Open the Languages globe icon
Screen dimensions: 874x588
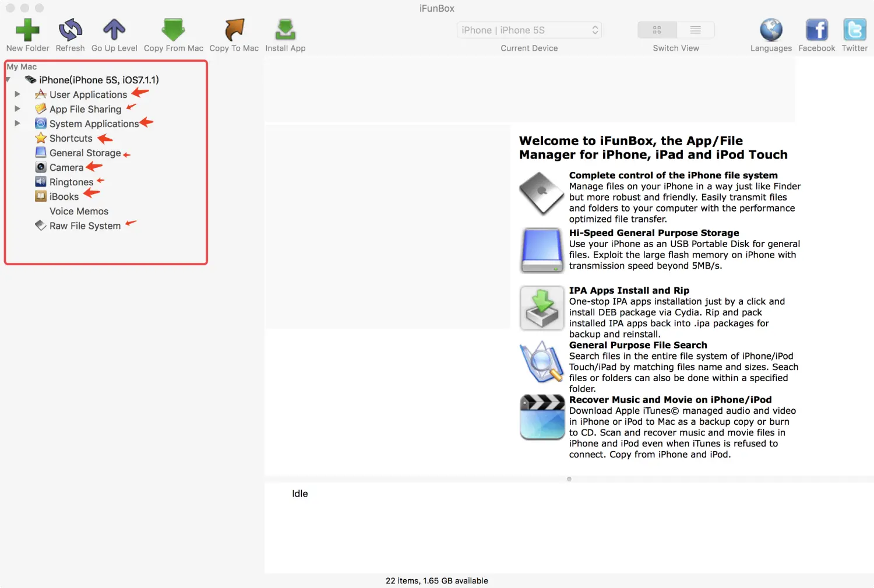tap(771, 30)
